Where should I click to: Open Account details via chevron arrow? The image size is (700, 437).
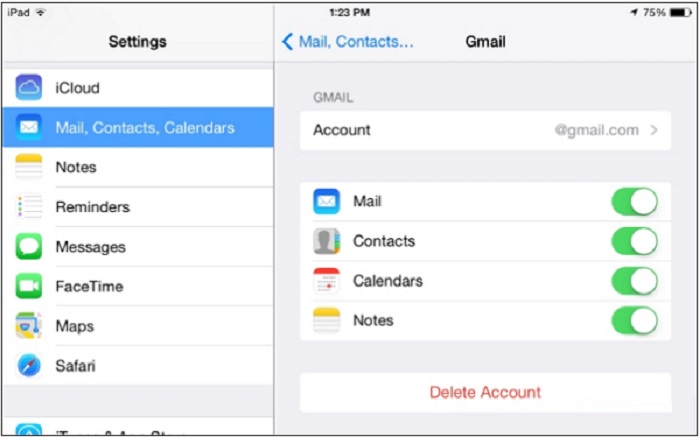point(654,130)
